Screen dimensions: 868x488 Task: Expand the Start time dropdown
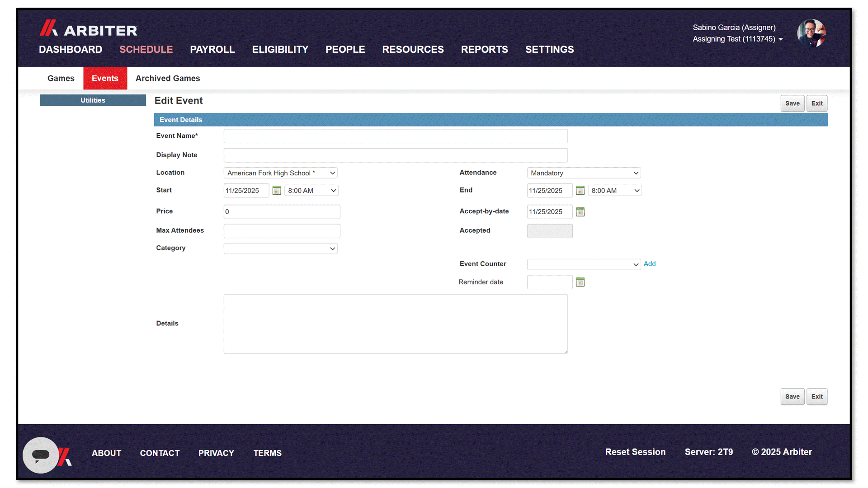click(x=311, y=191)
